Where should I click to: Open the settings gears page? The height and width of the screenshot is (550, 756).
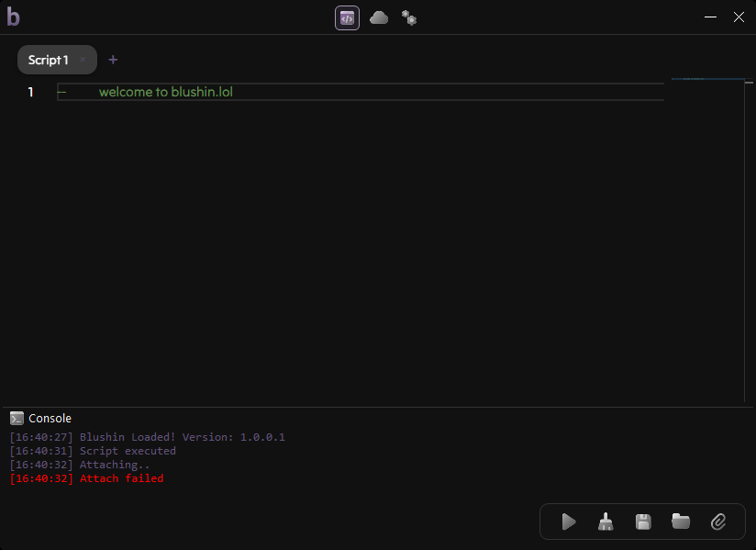point(409,17)
